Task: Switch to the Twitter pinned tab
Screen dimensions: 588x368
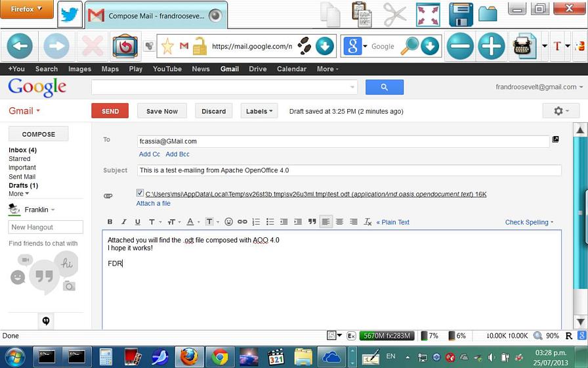Action: click(70, 15)
